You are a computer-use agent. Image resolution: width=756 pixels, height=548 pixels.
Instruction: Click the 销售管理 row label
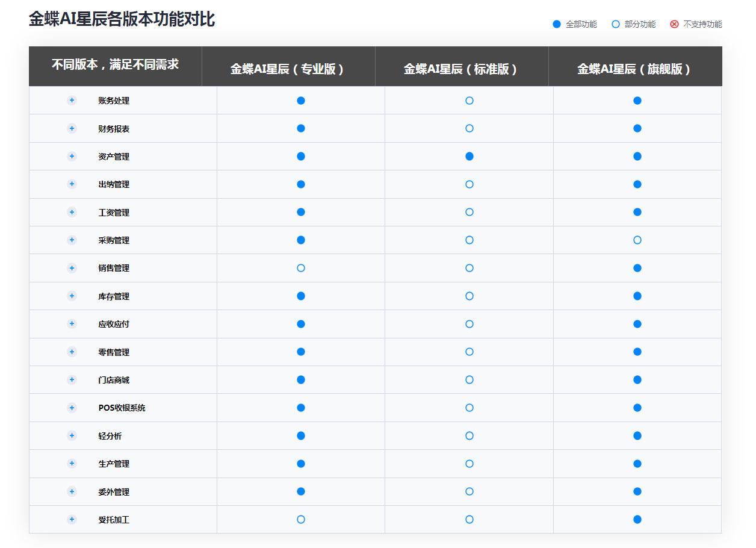tap(114, 268)
